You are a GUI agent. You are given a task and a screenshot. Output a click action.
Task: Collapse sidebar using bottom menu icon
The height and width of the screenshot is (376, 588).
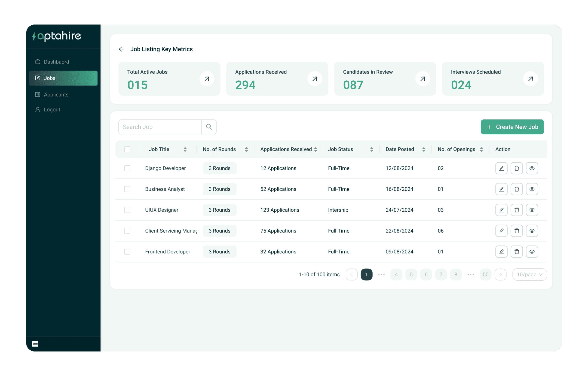point(35,344)
